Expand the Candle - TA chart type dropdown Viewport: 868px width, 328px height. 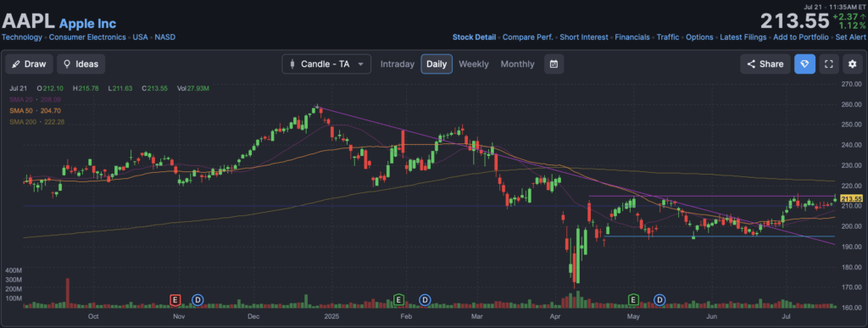[x=326, y=64]
